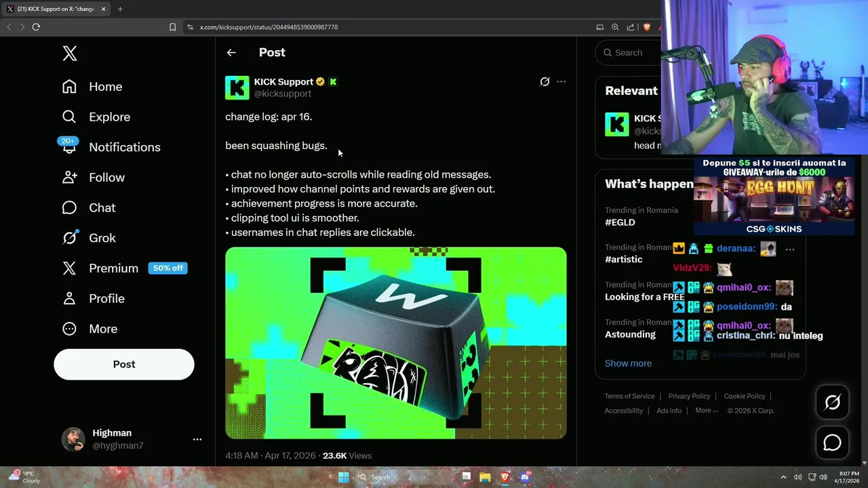Open the #artistic trending topic
The image size is (868, 488).
coord(623,260)
